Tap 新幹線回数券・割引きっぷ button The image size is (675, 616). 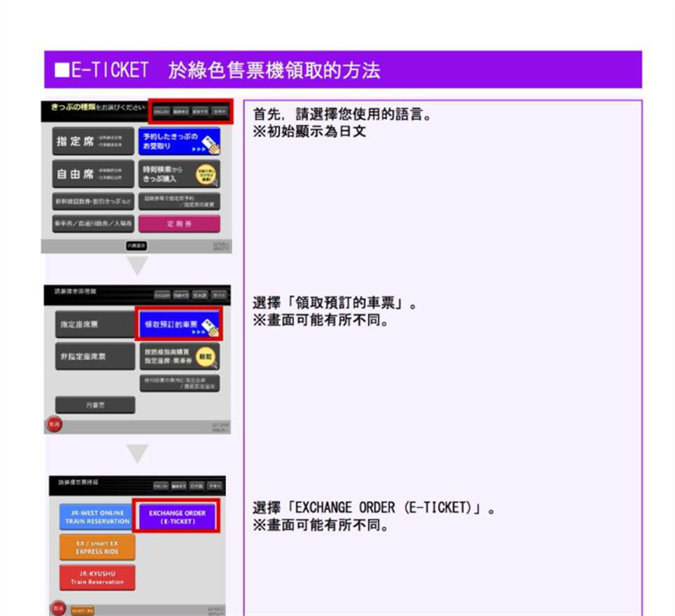89,203
